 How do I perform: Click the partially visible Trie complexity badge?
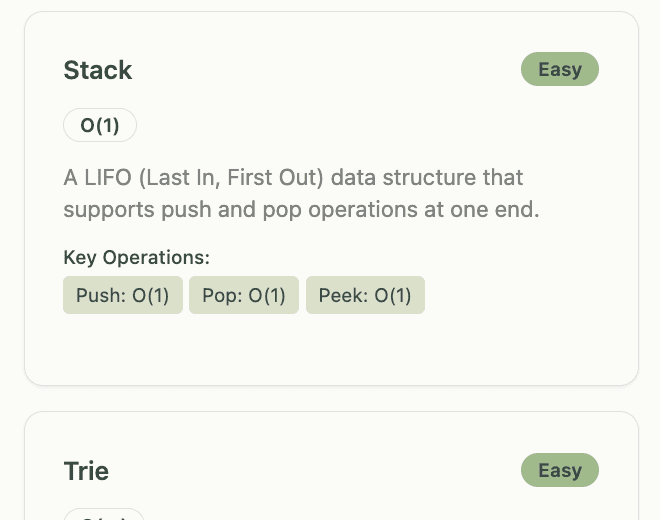104,514
